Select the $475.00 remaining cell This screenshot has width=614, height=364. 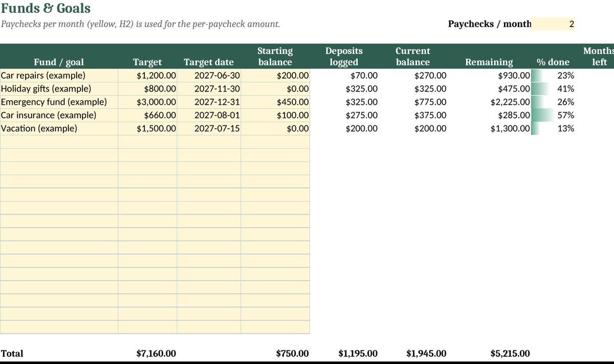tap(489, 89)
